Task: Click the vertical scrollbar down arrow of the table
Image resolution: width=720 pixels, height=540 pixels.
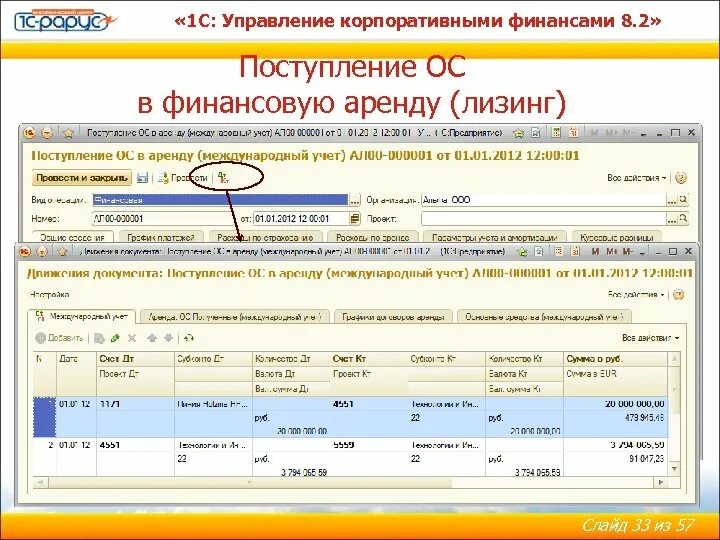Action: (x=674, y=469)
